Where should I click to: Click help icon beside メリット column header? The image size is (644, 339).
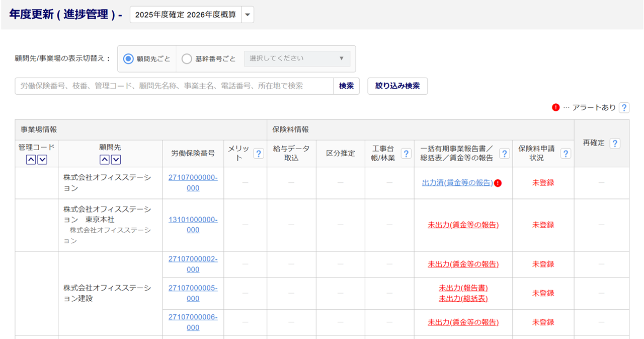coord(259,154)
